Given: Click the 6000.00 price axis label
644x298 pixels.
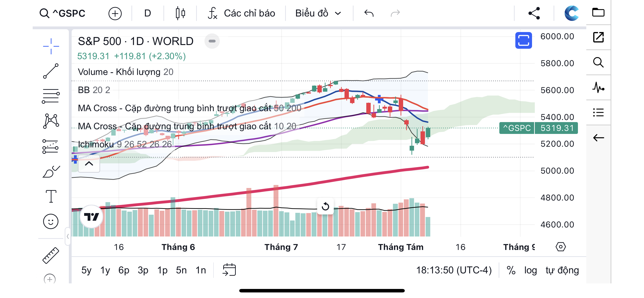Looking at the screenshot, I should pos(557,36).
